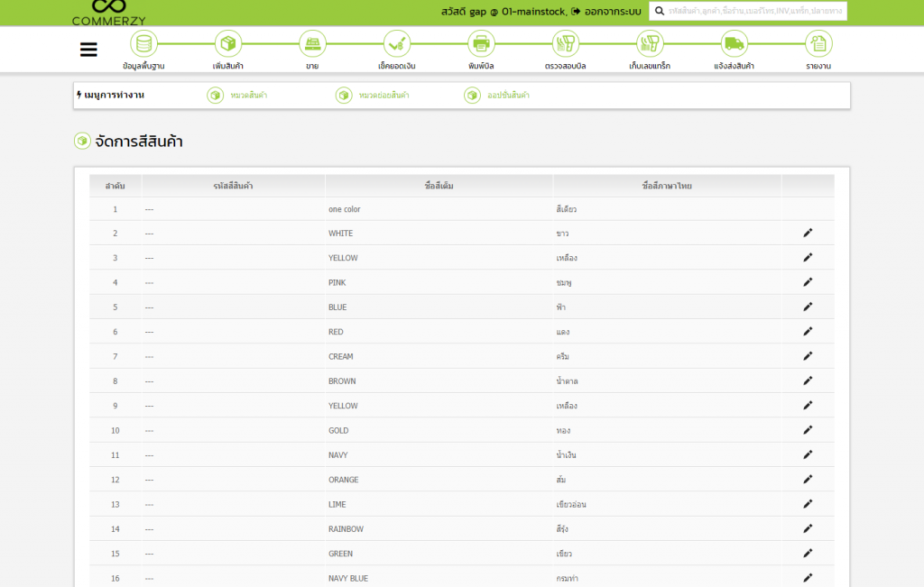Click the ลำดับ column header
The height and width of the screenshot is (587, 924).
tap(115, 186)
